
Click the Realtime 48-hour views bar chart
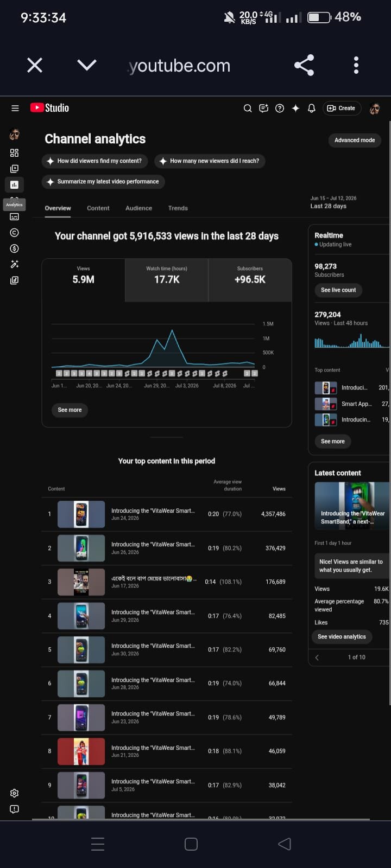[x=352, y=342]
